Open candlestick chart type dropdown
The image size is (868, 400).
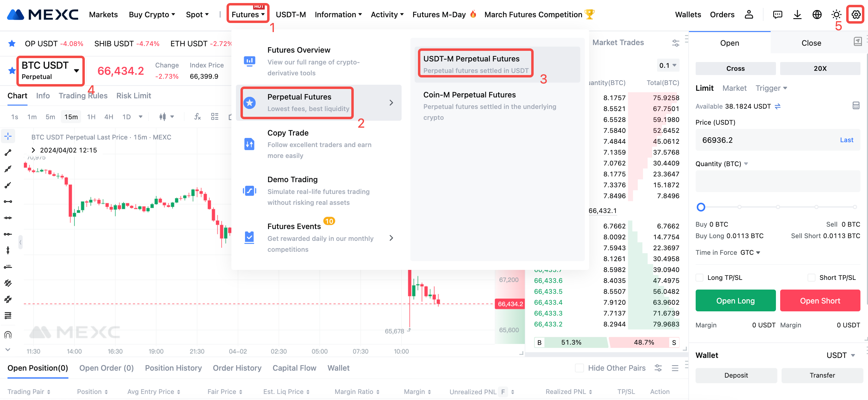click(x=167, y=117)
